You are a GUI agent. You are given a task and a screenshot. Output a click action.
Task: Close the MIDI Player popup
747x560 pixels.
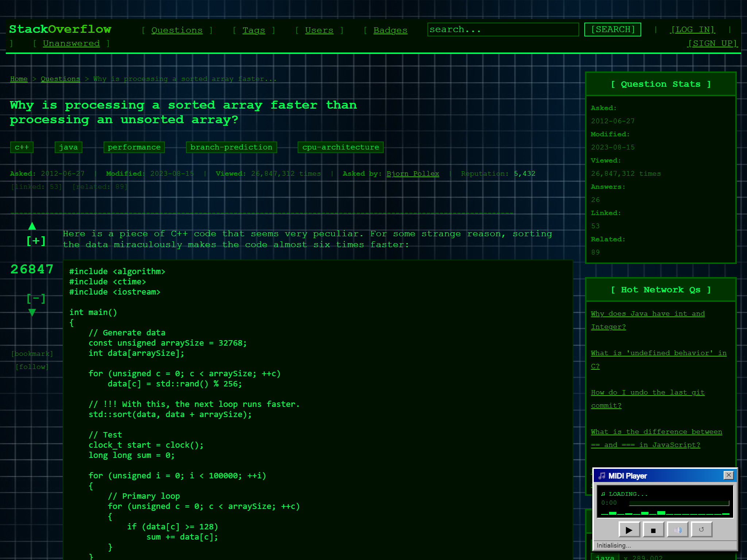[x=728, y=475]
